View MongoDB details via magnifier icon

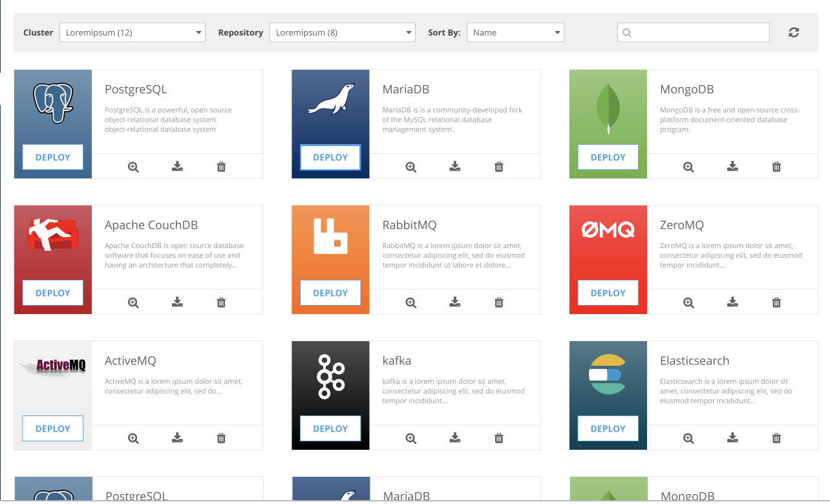pyautogui.click(x=689, y=167)
